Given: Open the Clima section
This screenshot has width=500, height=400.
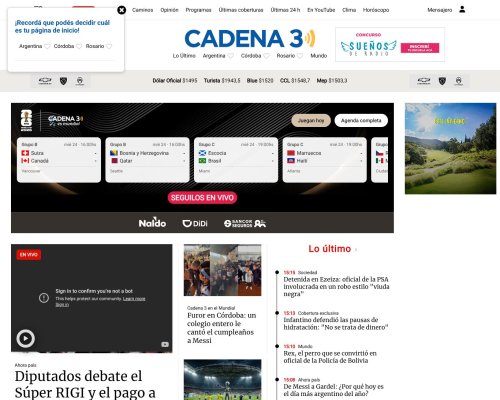Looking at the screenshot, I should coord(349,10).
